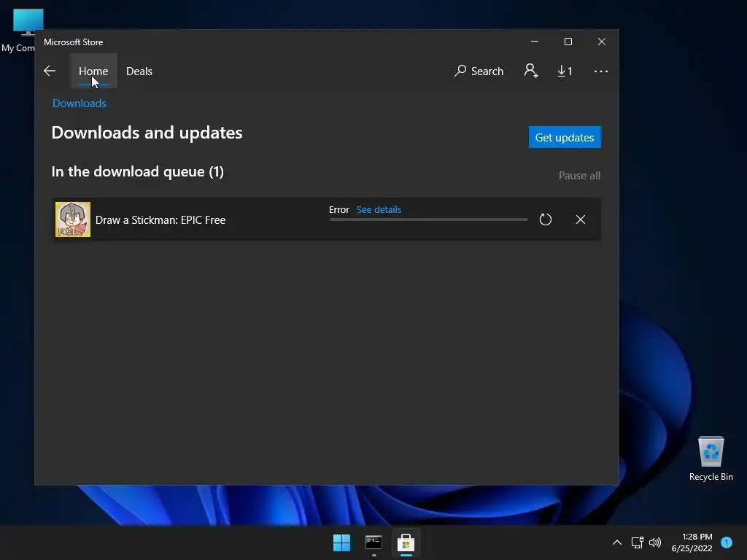747x560 pixels.
Task: Click the Downloads and updates heading
Action: tap(147, 133)
